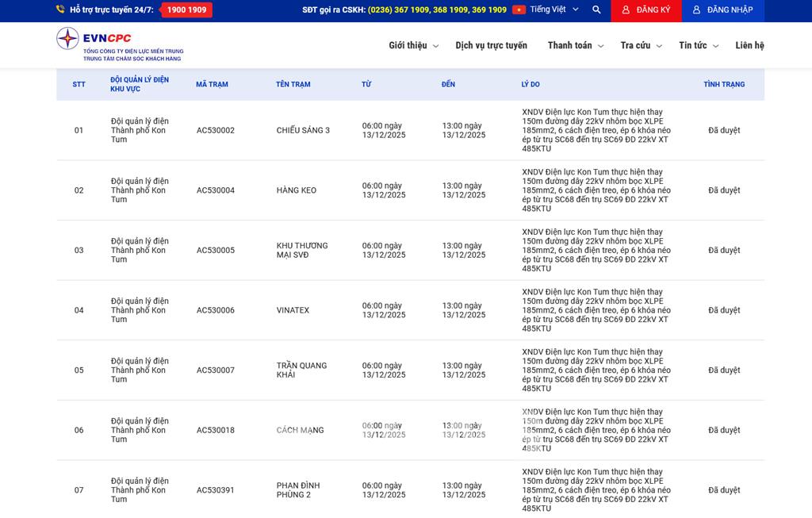812x518 pixels.
Task: Click the user icon in ĐĂNG NHẬP
Action: pos(696,10)
